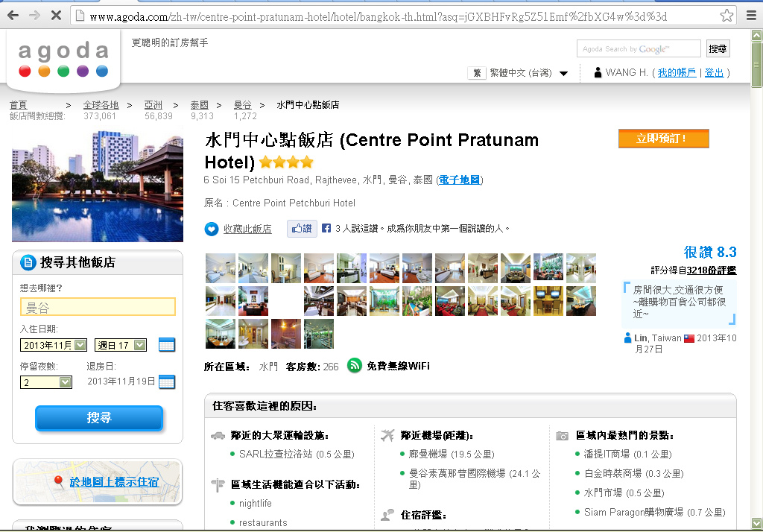Open the number of nights dropdown
The image size is (763, 532).
coord(45,382)
